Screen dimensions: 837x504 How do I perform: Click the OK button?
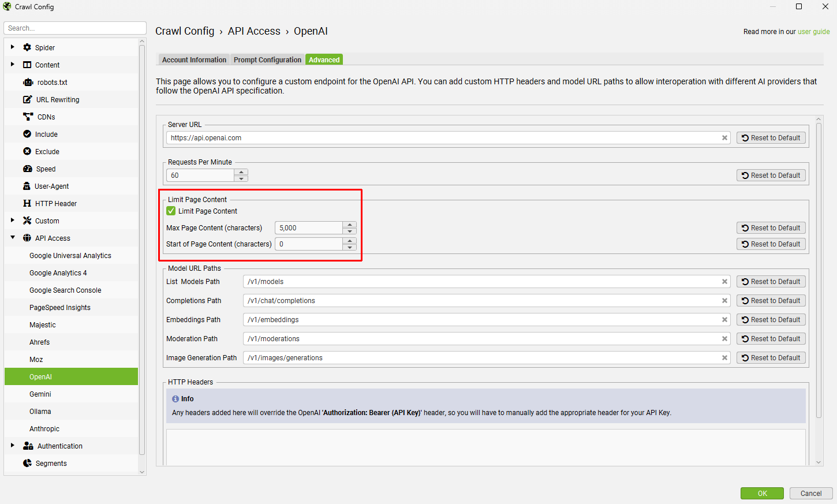coord(762,493)
